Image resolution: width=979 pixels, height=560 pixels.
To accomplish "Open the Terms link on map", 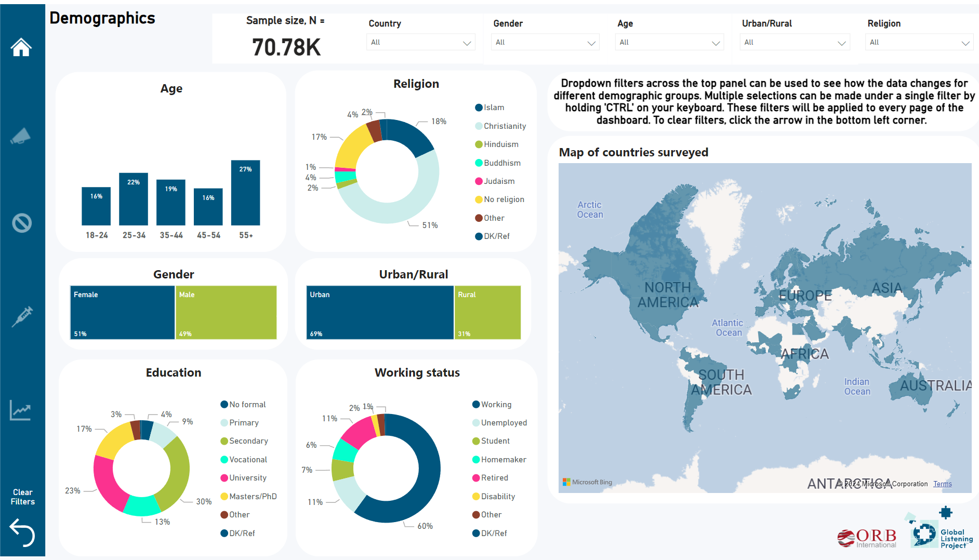I will [942, 484].
